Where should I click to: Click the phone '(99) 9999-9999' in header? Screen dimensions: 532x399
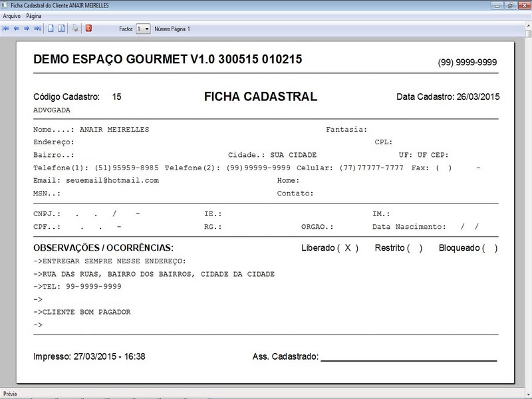click(467, 63)
